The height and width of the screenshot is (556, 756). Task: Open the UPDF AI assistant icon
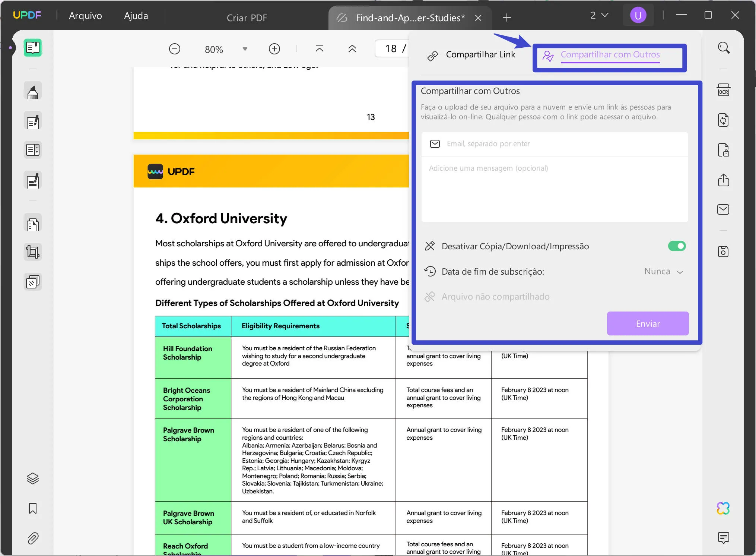[x=724, y=508]
